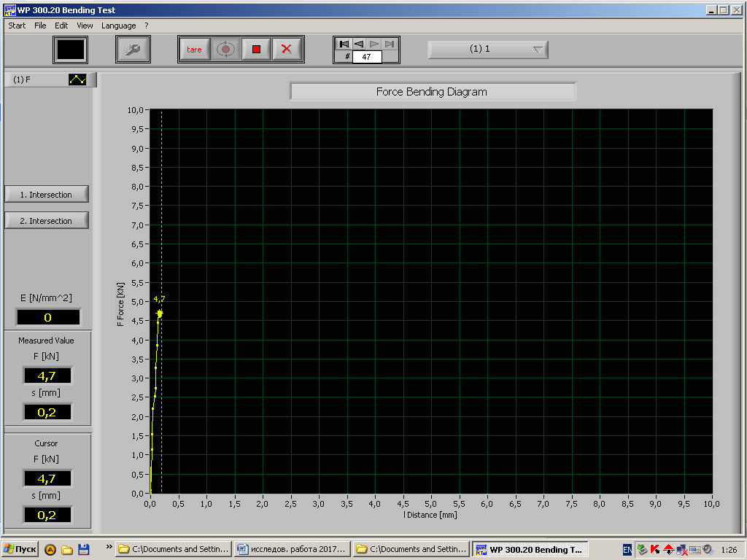Click the Kaspersky red K tray icon

[655, 550]
